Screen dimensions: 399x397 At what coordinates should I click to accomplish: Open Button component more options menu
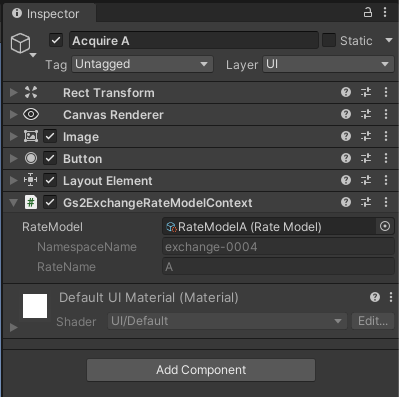[386, 158]
